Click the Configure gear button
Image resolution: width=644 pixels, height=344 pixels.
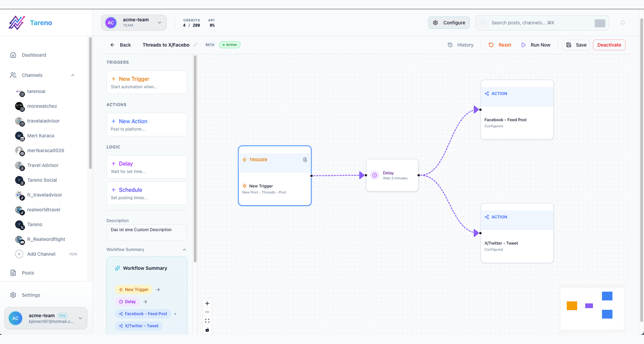coord(449,23)
